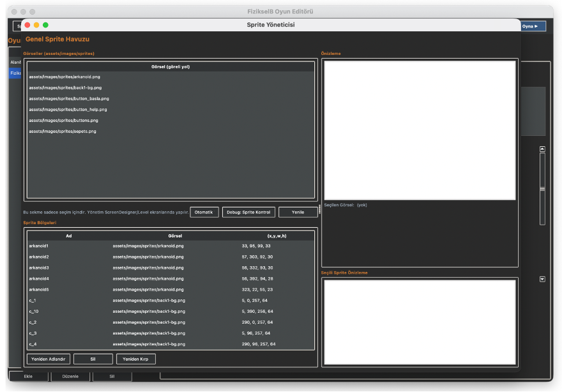
Task: Open Debug: Sprite Kontrol
Action: [248, 212]
